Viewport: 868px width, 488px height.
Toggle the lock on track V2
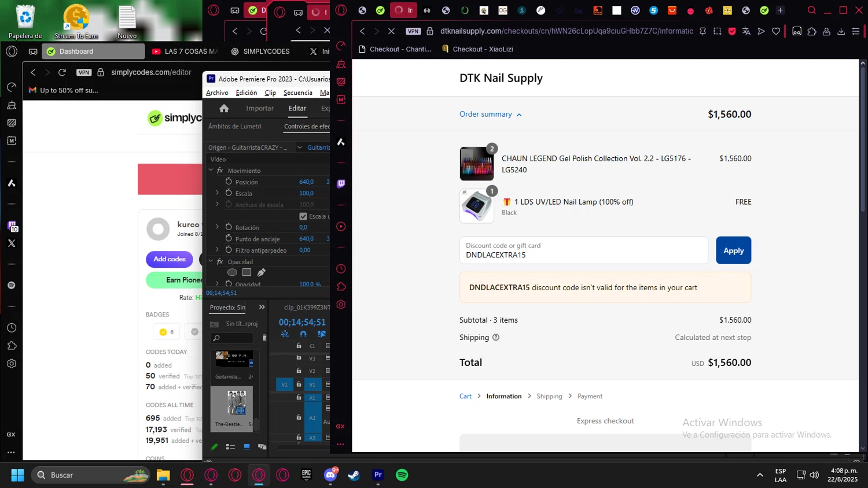[299, 371]
